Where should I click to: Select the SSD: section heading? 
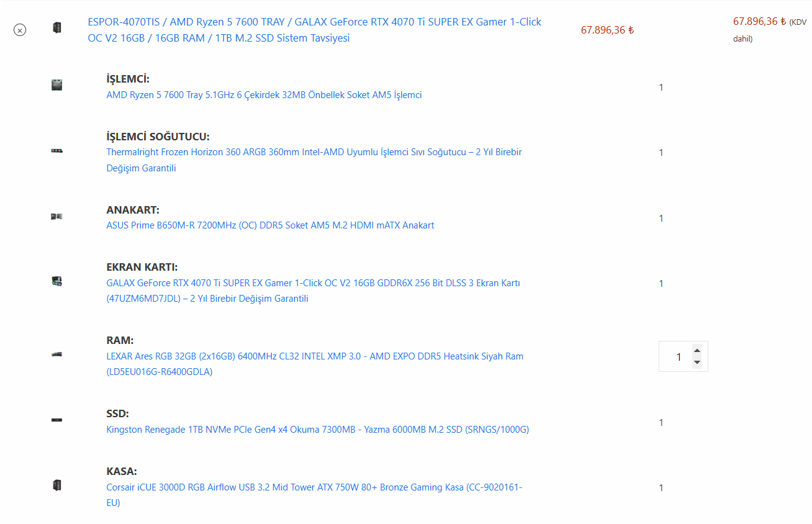pos(117,413)
